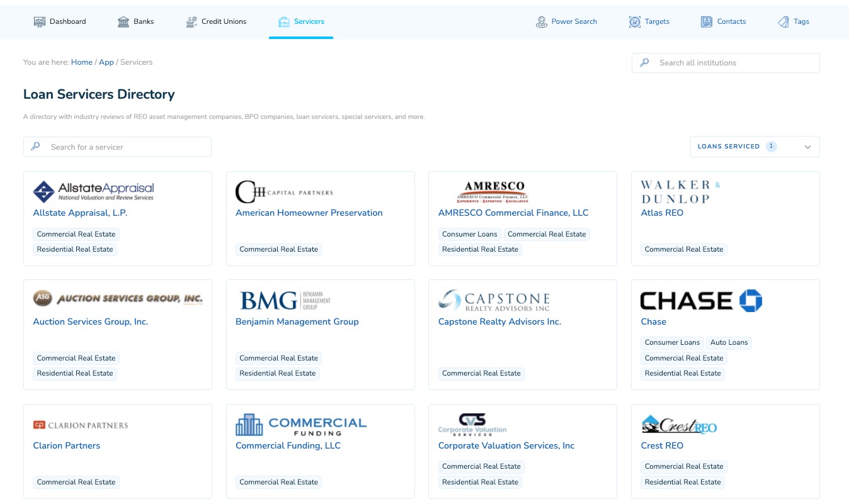Open the Chase servicer link
Screen dimensions: 849x504
click(653, 322)
